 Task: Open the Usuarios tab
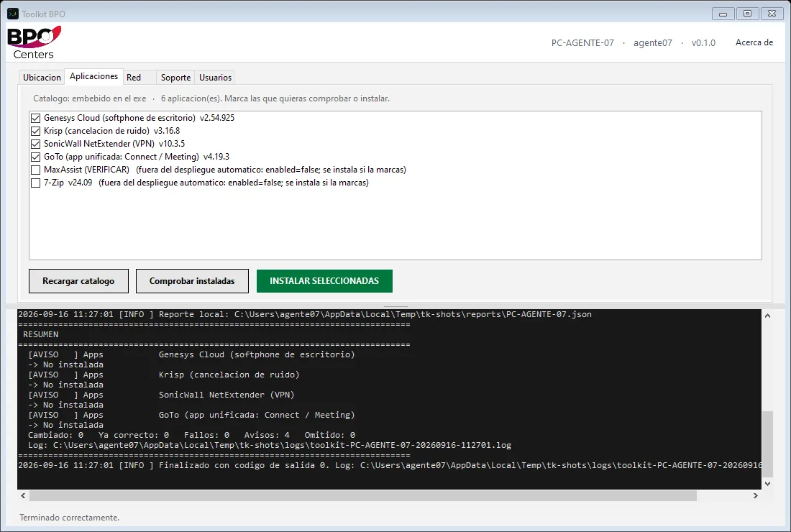215,77
